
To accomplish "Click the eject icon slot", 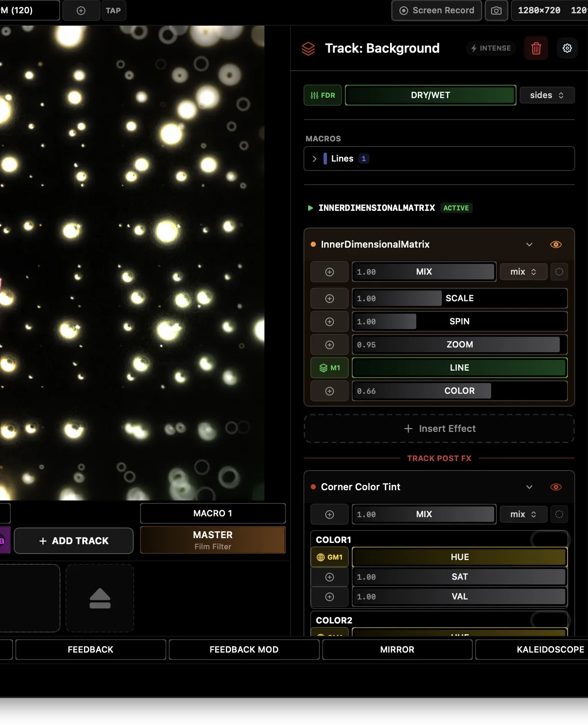I will [x=100, y=598].
